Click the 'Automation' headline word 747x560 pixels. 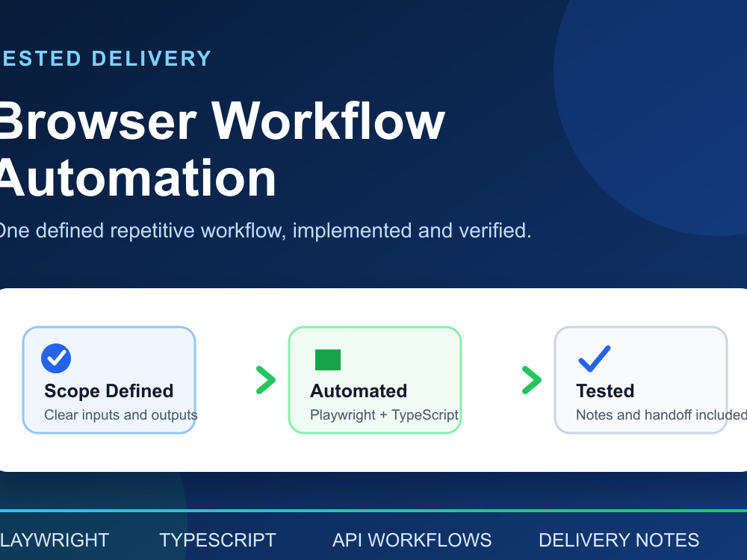click(137, 178)
